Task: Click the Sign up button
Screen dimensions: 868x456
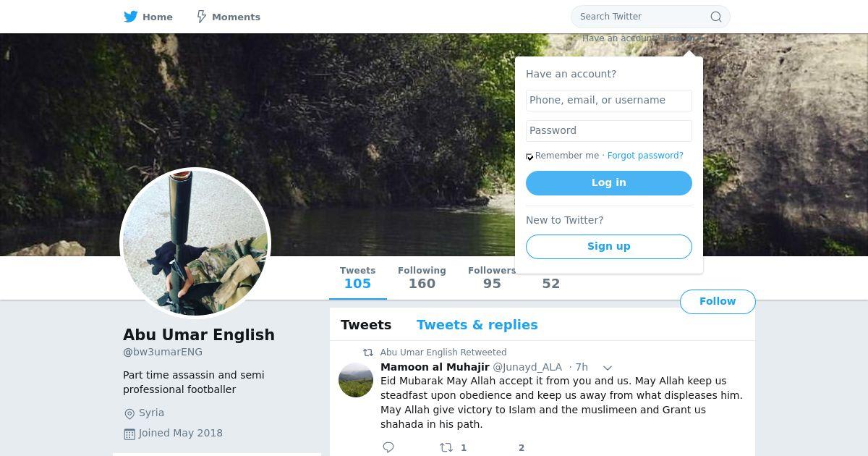Action: click(609, 247)
